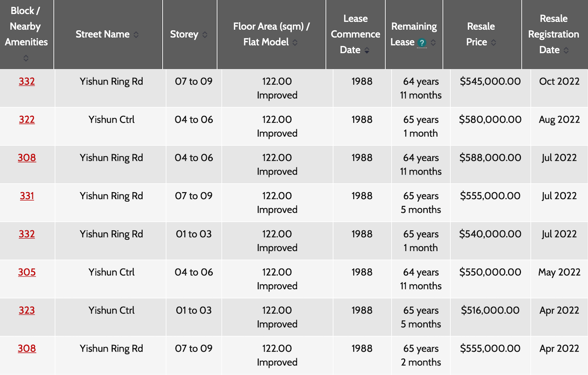Click the $516,000.00 resale price cell

pos(490,310)
